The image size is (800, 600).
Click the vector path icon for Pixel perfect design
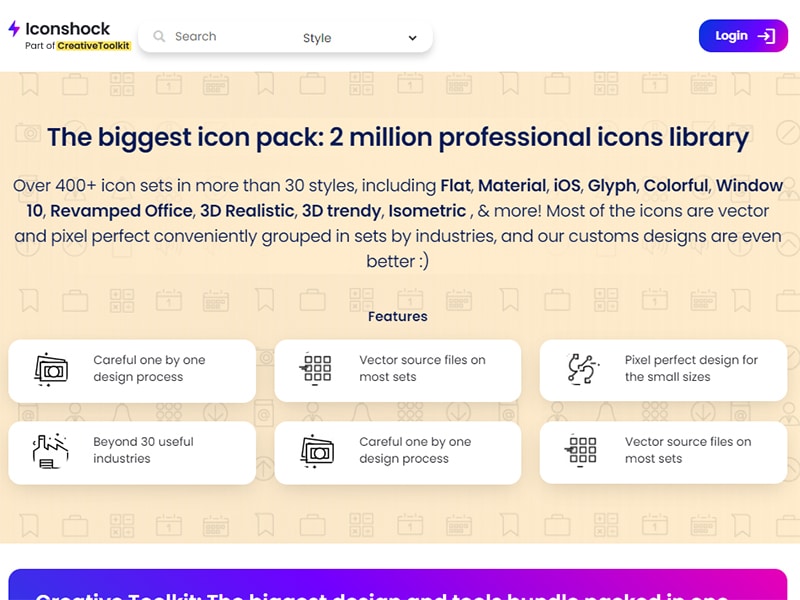click(x=583, y=368)
